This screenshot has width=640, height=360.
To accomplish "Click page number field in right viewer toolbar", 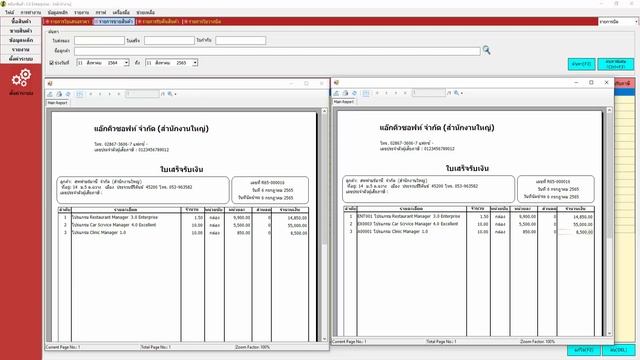I will (x=429, y=93).
